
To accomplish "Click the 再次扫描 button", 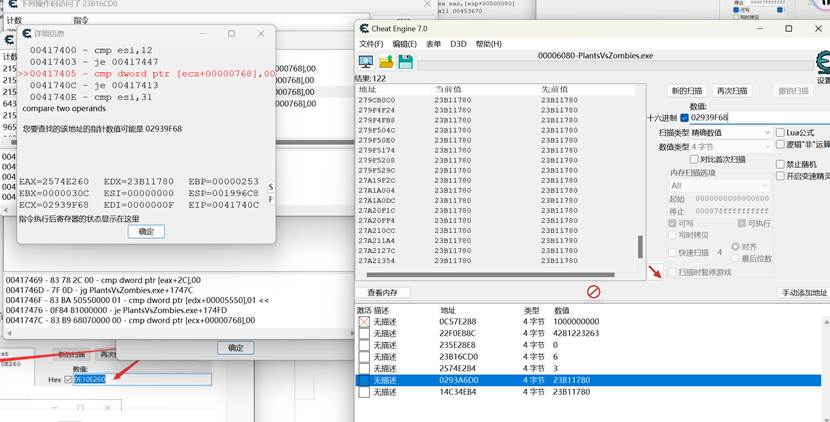I will 732,91.
